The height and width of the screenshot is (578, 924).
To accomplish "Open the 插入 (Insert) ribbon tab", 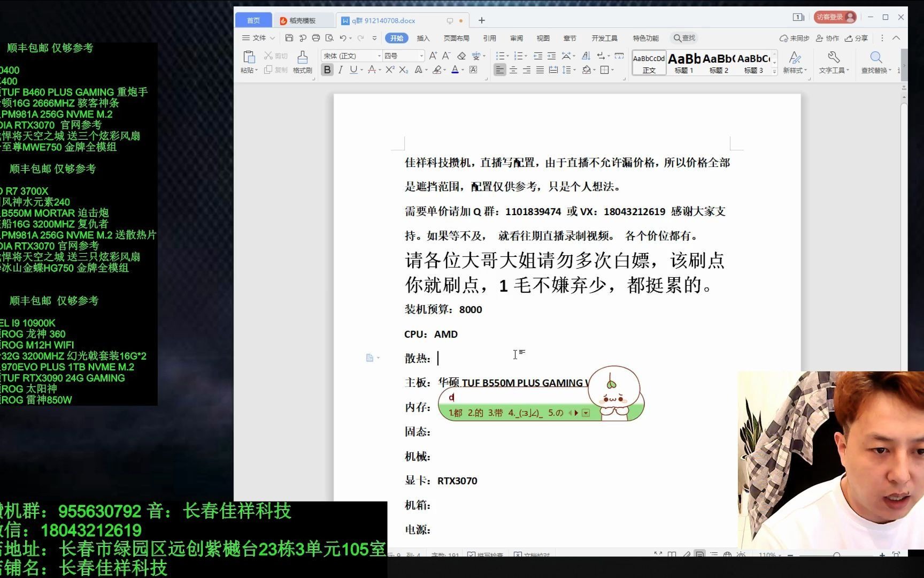I will click(x=423, y=38).
